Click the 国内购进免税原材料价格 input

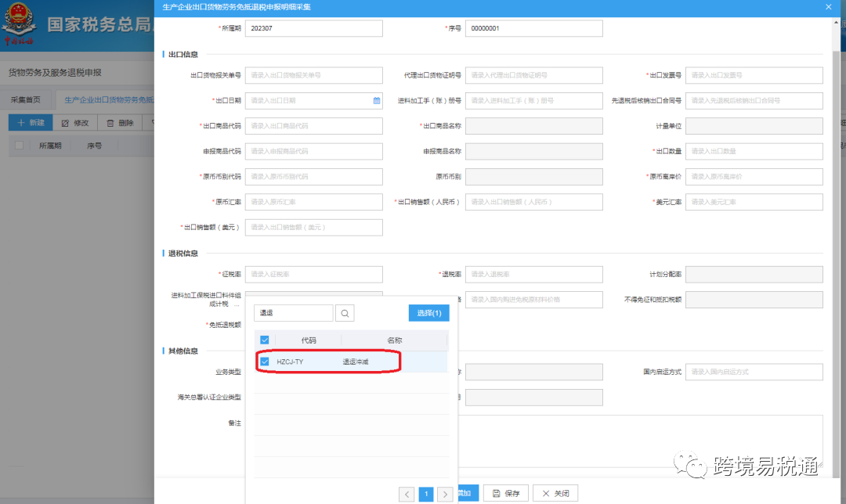534,300
